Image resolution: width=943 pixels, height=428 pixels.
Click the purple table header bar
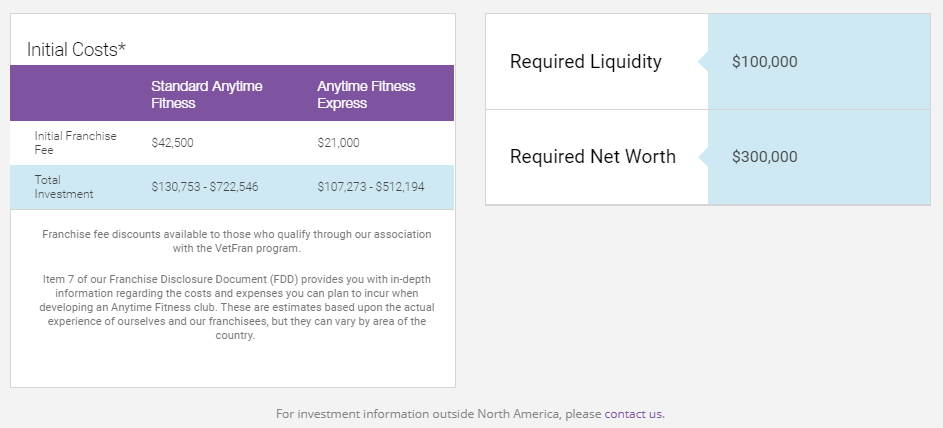[x=232, y=93]
